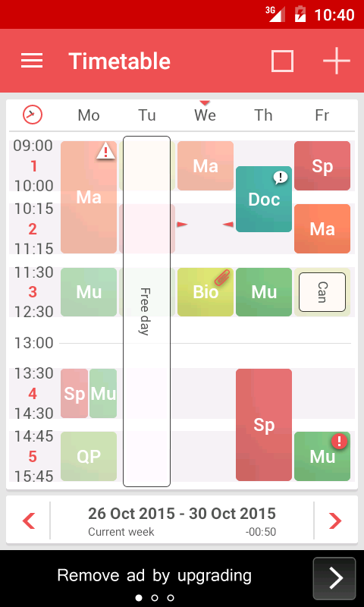
Task: Tap warning triangle on Monday Ma lesson
Action: (x=105, y=150)
